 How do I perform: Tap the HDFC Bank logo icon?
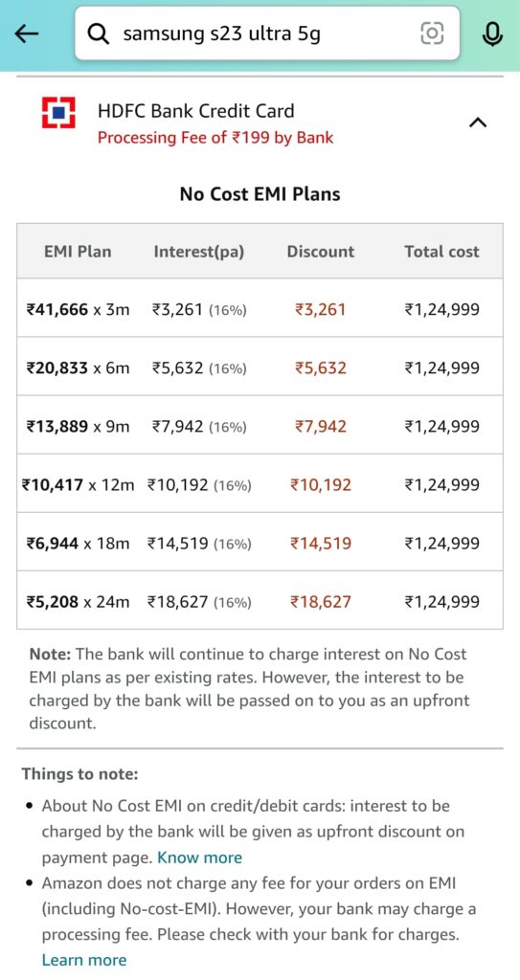(x=58, y=113)
